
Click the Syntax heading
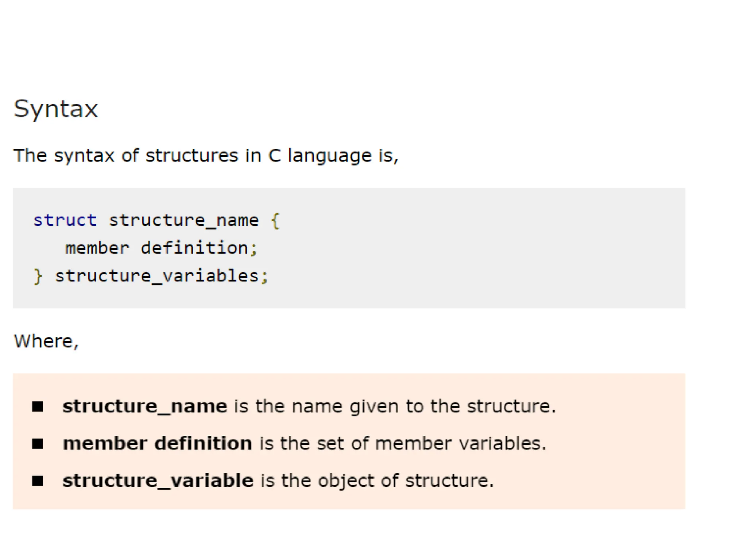coord(55,109)
